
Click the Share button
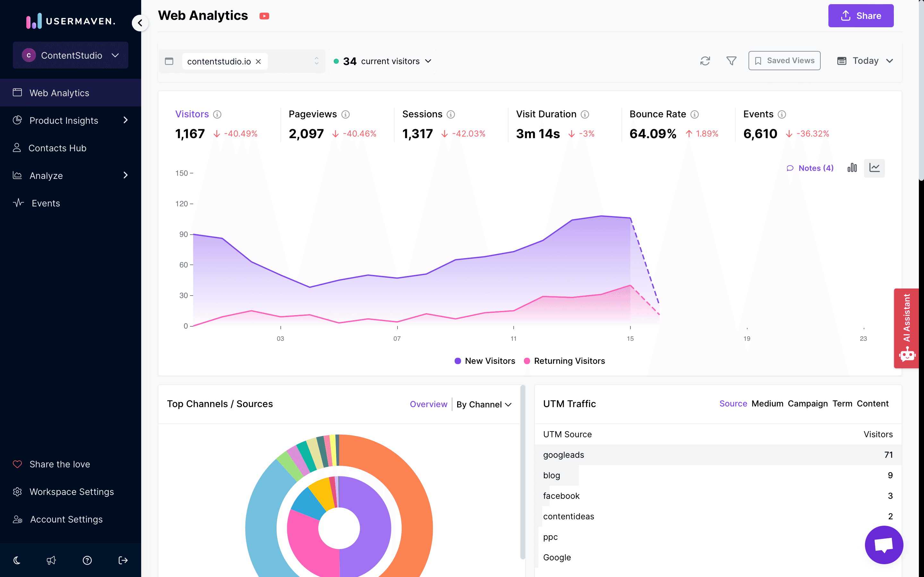click(861, 15)
